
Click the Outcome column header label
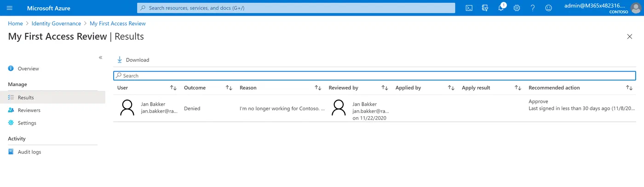(195, 88)
